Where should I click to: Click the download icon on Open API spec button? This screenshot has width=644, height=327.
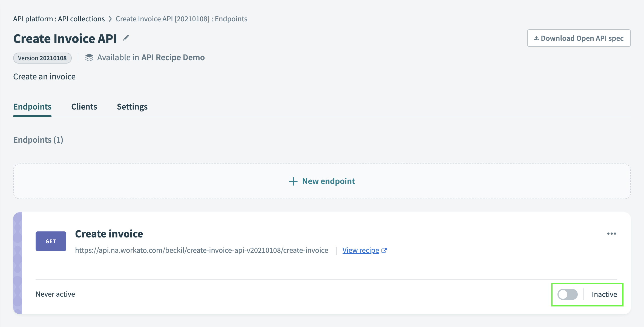point(536,38)
